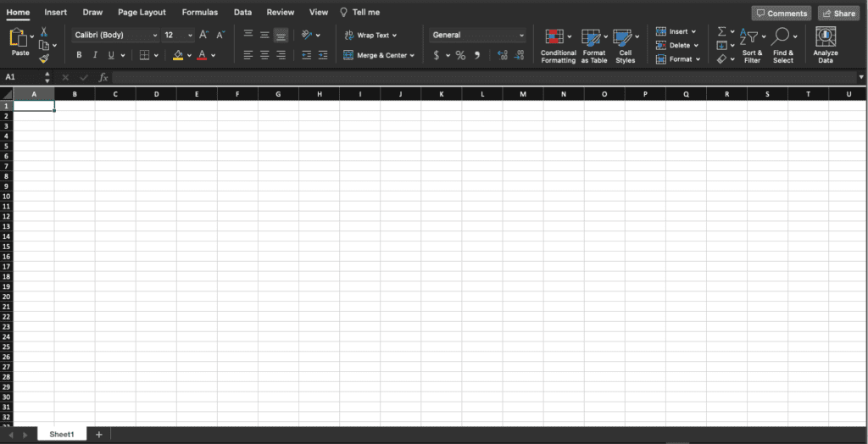
Task: Switch to the Insert tab
Action: (55, 12)
